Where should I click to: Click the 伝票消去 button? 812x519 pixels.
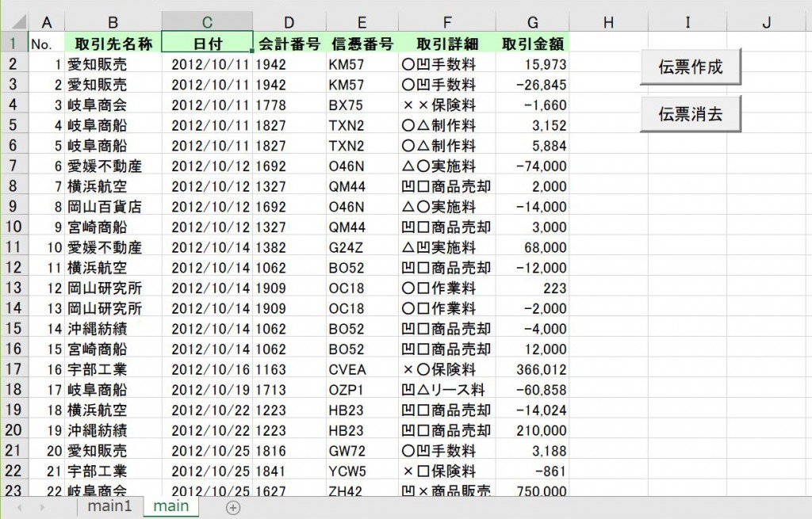[x=691, y=114]
